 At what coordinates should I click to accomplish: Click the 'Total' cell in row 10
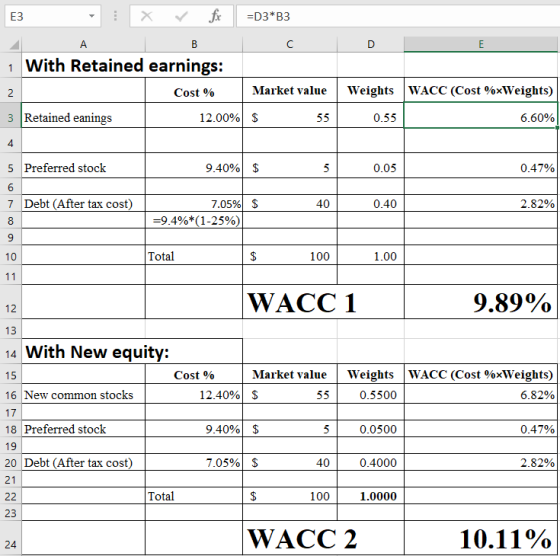tap(194, 255)
